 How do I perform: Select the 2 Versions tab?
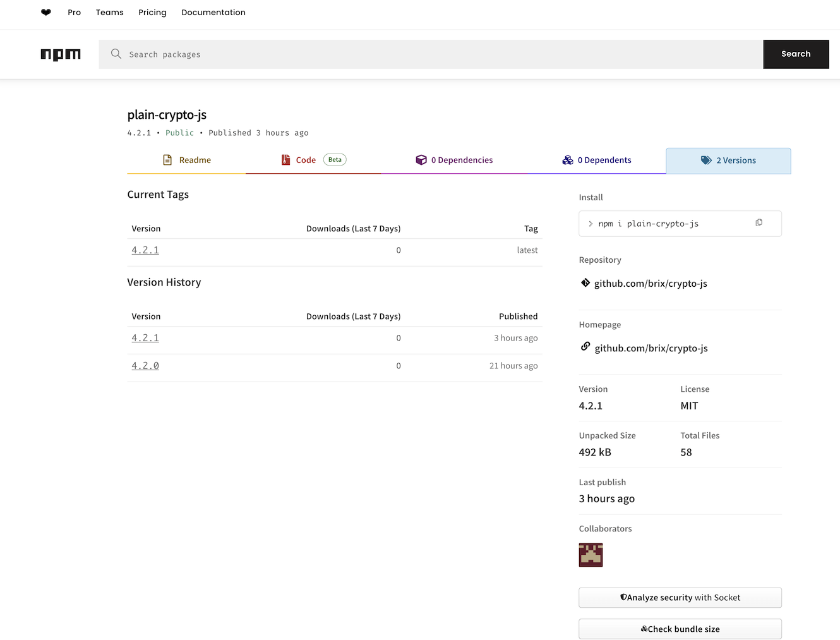tap(728, 160)
